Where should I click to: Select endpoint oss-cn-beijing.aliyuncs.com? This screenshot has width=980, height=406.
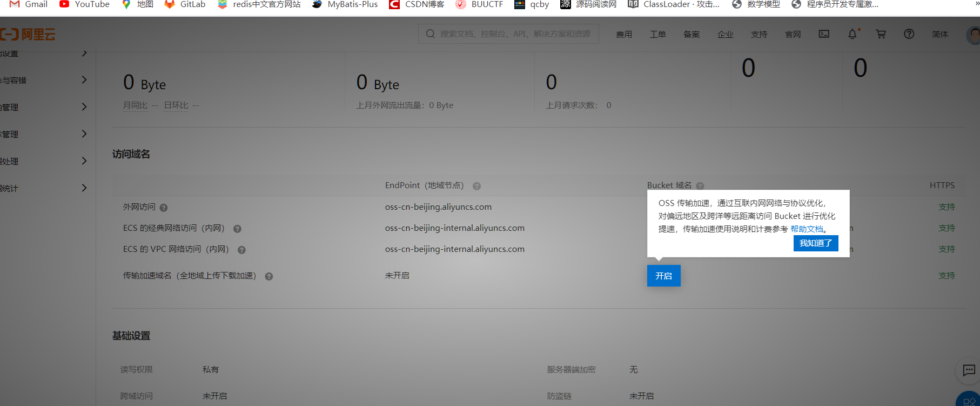[x=438, y=207]
